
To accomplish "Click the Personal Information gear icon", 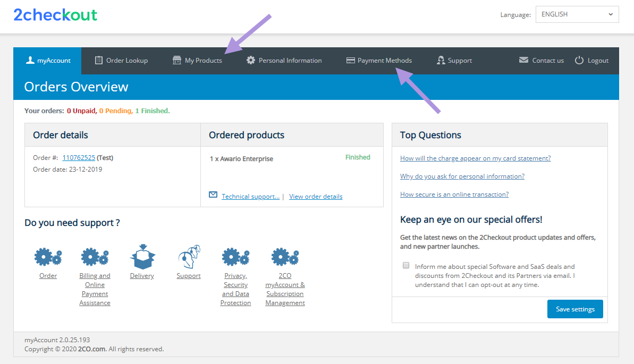I will click(x=251, y=60).
